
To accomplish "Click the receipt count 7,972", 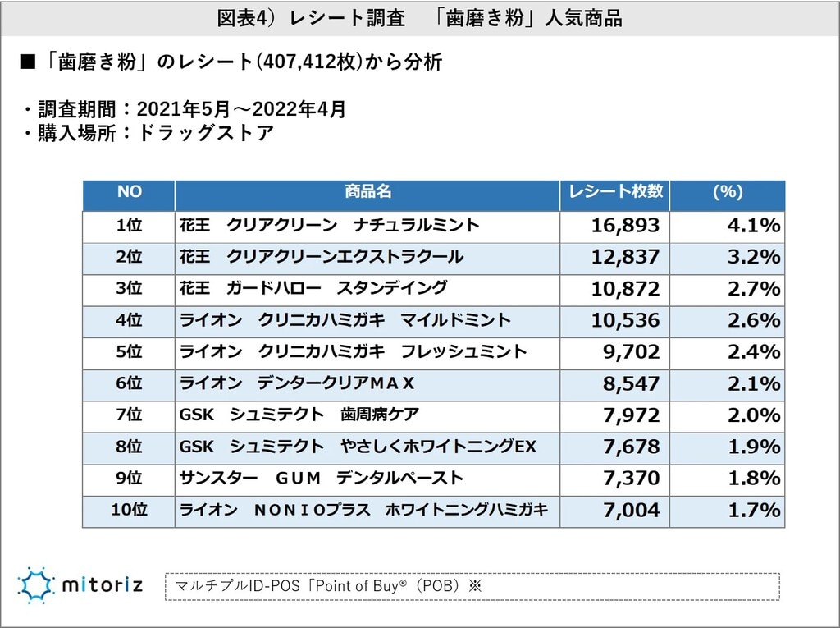I will tap(631, 415).
